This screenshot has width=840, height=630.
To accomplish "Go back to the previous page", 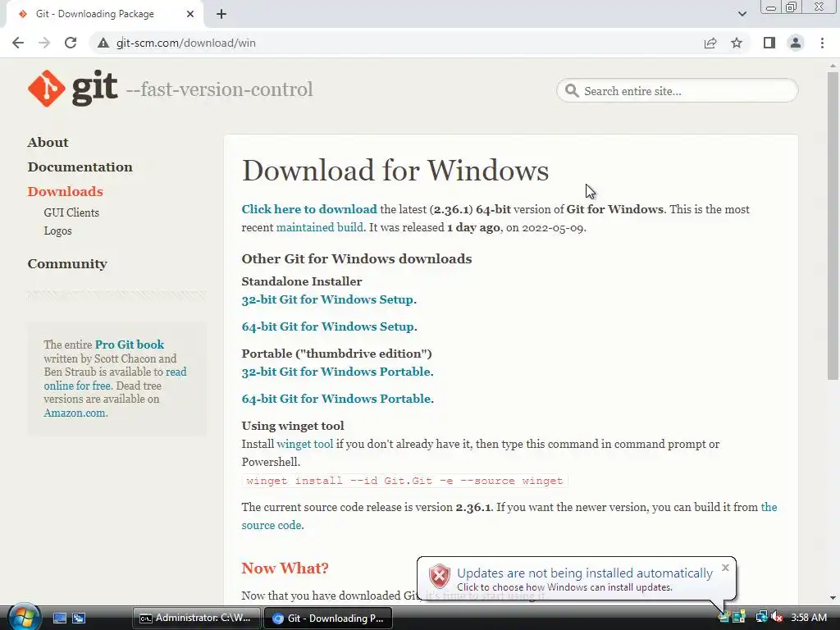I will coord(18,43).
